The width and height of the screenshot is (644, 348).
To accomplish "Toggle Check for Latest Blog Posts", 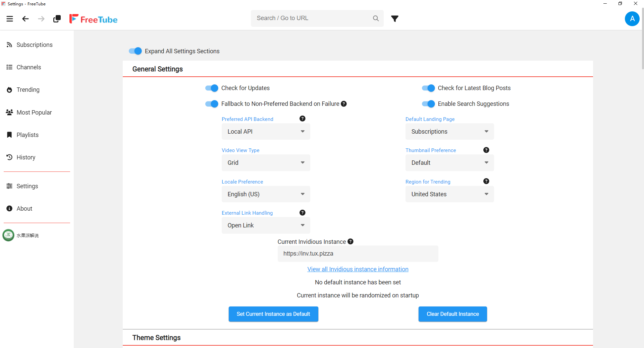I will point(428,88).
